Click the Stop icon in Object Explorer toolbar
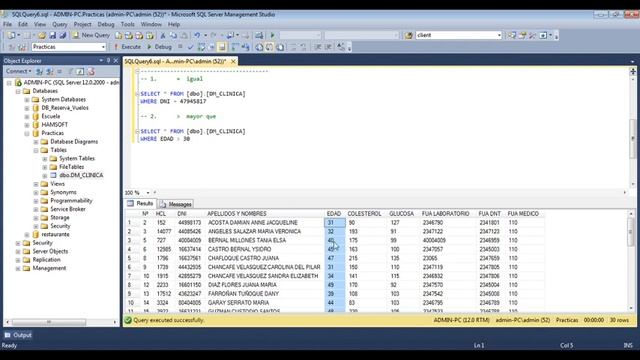This screenshot has width=640, height=360. point(60,71)
